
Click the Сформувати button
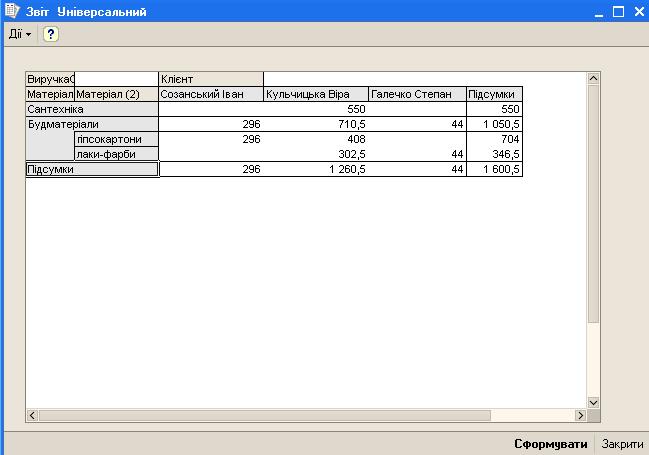[x=550, y=444]
